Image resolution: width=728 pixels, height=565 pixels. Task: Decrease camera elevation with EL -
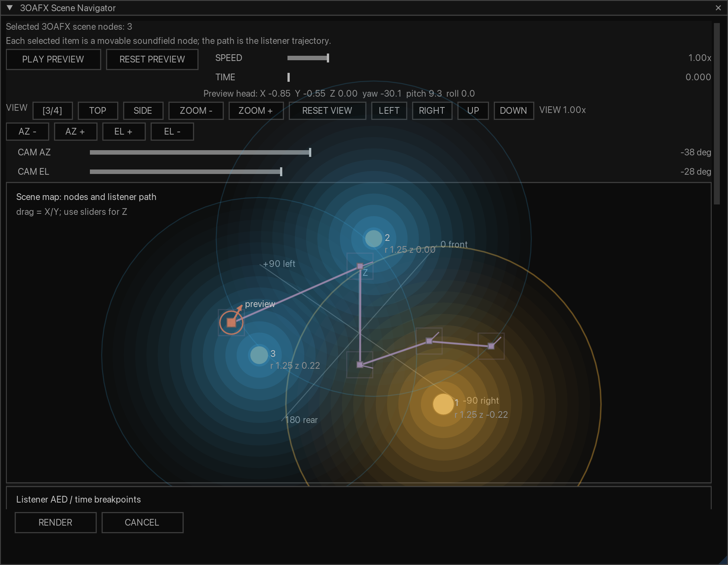pos(172,132)
